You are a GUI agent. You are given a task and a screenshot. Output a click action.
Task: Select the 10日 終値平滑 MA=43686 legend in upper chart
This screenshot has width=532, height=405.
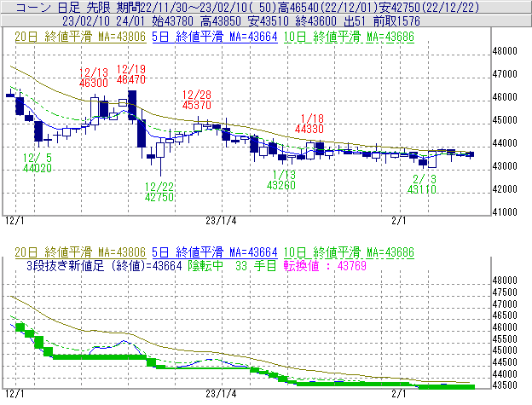[x=349, y=37]
